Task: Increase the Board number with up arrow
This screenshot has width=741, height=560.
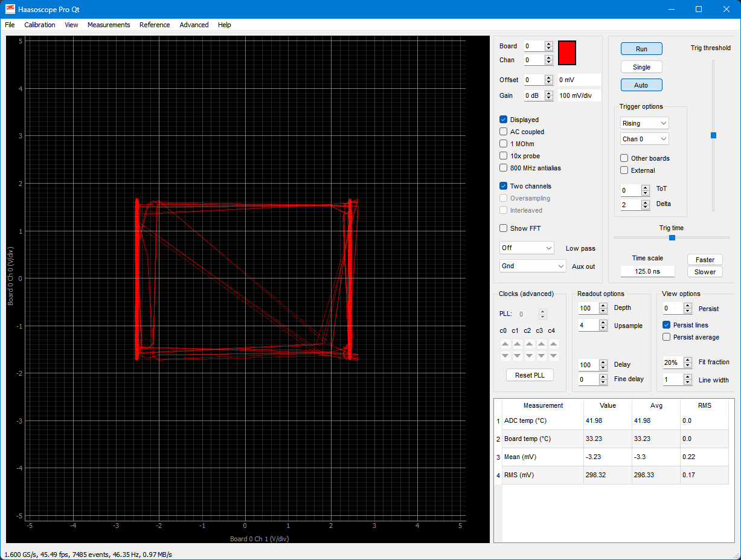Action: pyautogui.click(x=548, y=43)
